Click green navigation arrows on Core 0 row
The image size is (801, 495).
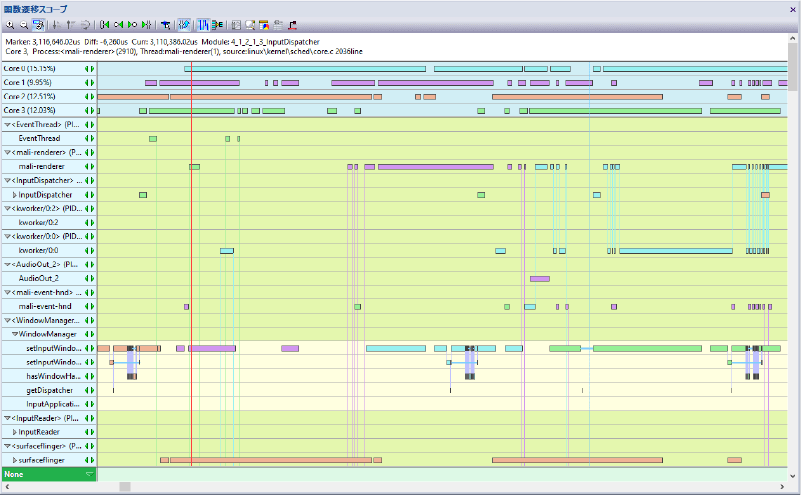[90, 68]
